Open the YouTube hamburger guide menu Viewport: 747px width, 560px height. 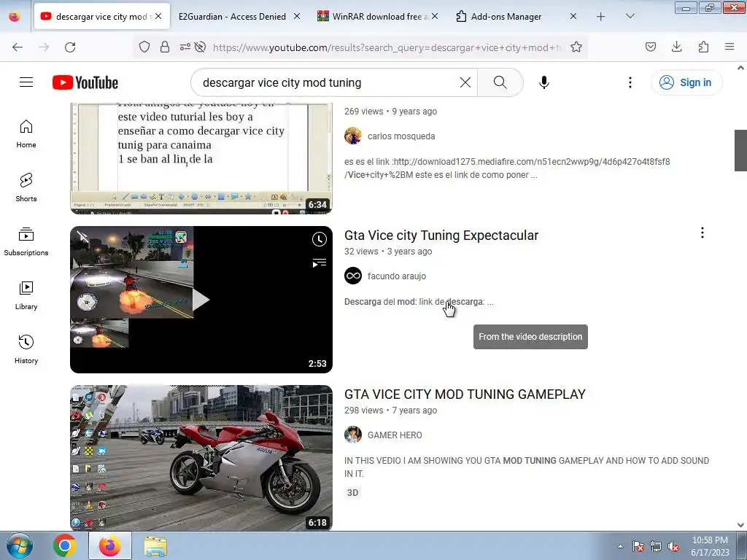coord(26,82)
